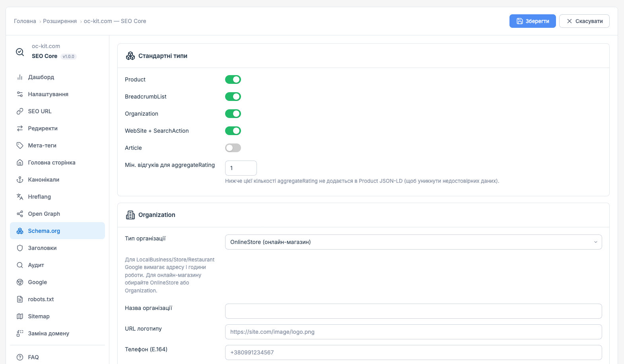This screenshot has height=364, width=624.
Task: Turn off WebSite + SearchAction toggle
Action: point(233,131)
